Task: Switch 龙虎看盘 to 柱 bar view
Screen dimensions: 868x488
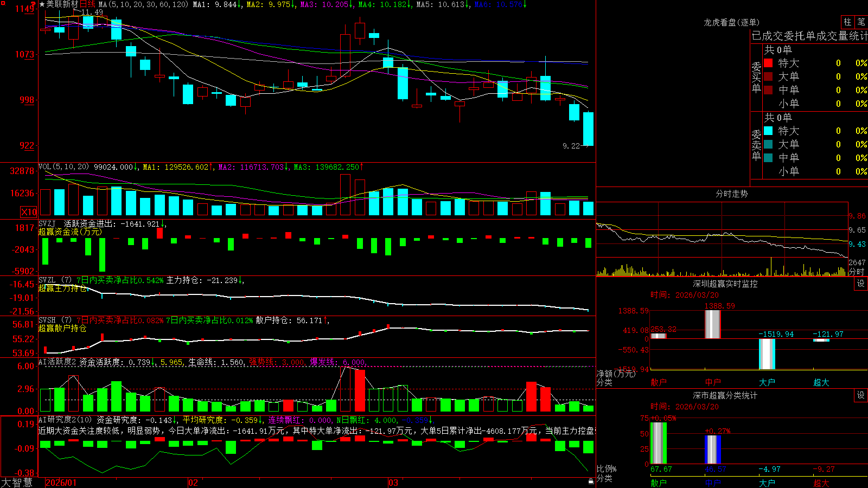Action: click(x=847, y=22)
